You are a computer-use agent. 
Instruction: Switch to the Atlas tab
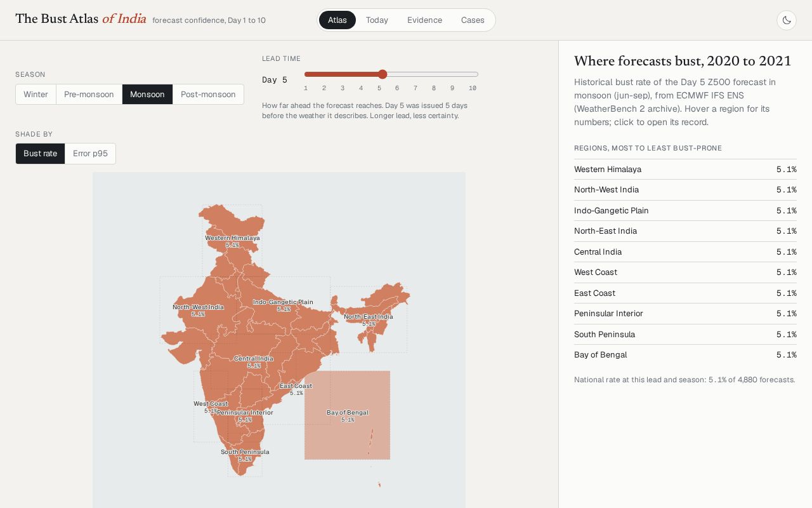click(337, 20)
